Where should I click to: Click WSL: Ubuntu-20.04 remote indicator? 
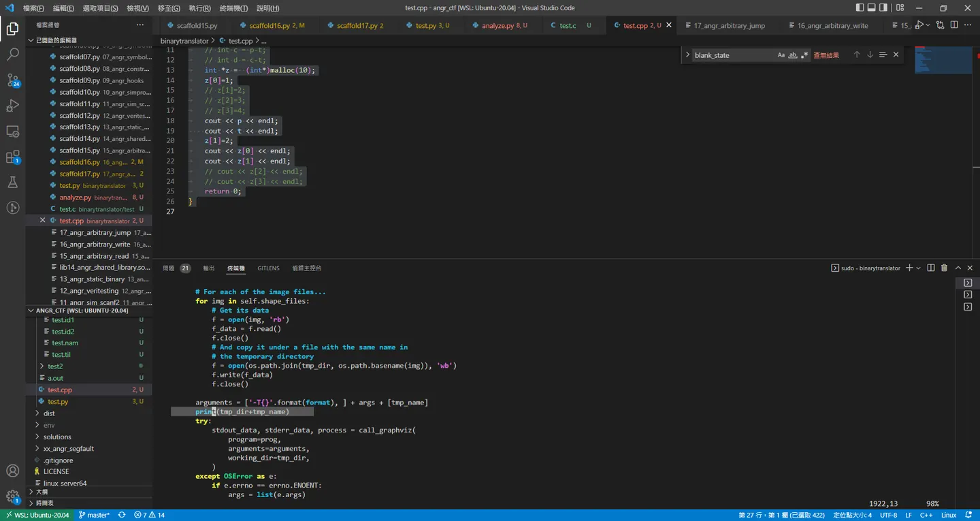[37, 515]
